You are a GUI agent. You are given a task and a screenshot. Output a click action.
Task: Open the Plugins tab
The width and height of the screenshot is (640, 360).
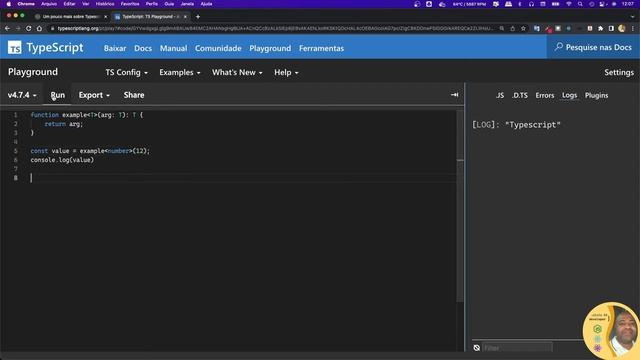click(x=596, y=95)
